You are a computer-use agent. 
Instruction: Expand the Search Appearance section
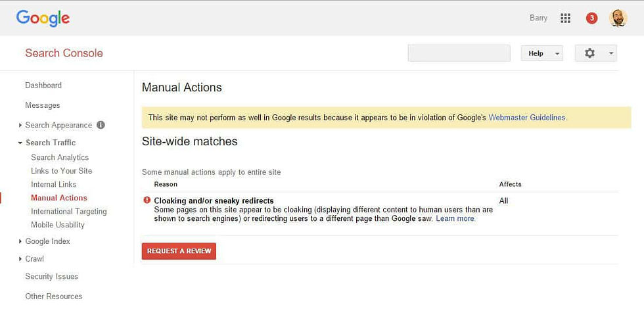[21, 125]
